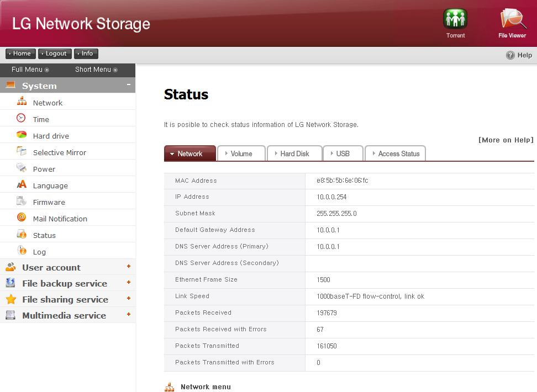
Task: Expand File sharing service plus sign
Action: [x=129, y=299]
